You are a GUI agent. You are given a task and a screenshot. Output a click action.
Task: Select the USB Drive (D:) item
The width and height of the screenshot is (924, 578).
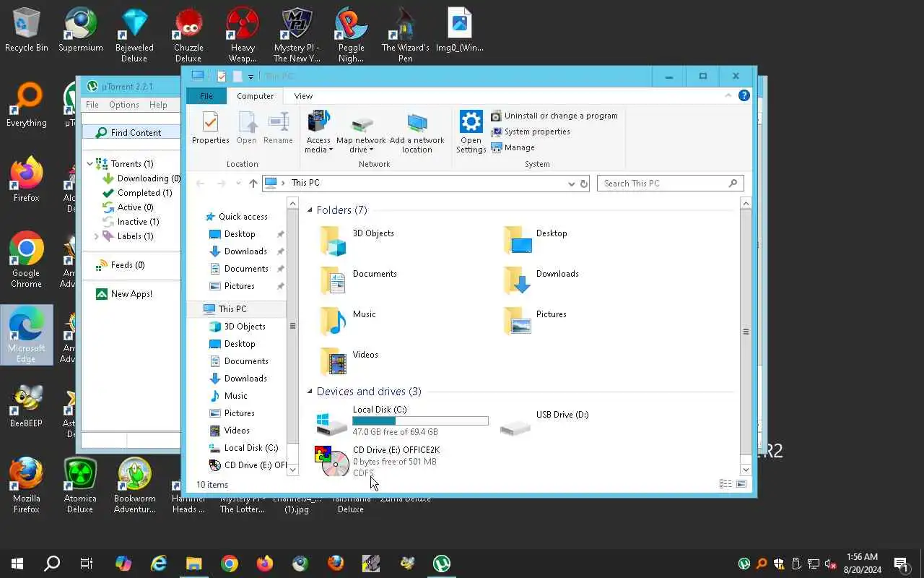click(546, 420)
